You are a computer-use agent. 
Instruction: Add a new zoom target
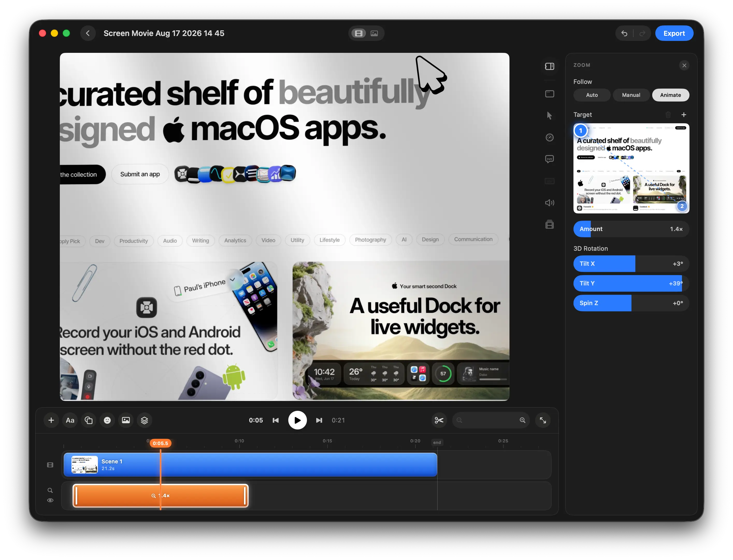click(x=684, y=115)
